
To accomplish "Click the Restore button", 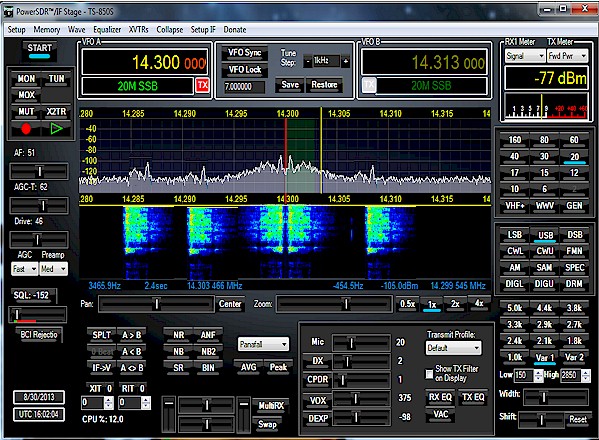I will (x=324, y=85).
